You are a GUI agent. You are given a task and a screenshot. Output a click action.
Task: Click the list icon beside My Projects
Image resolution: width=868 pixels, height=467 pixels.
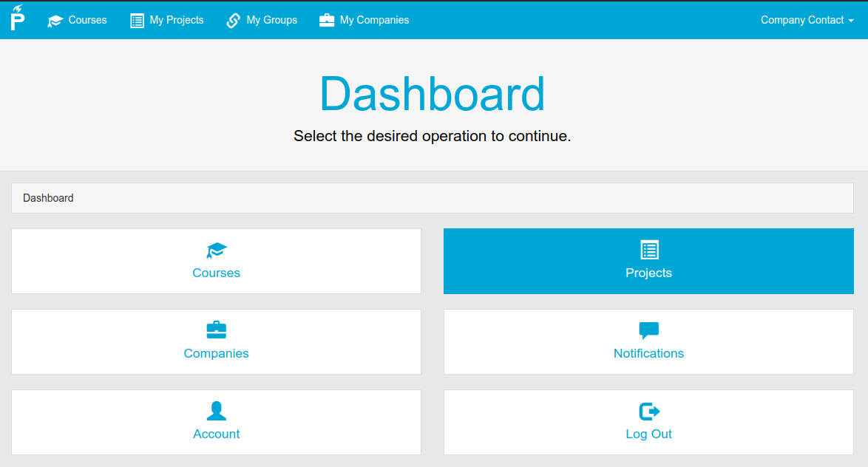(137, 21)
